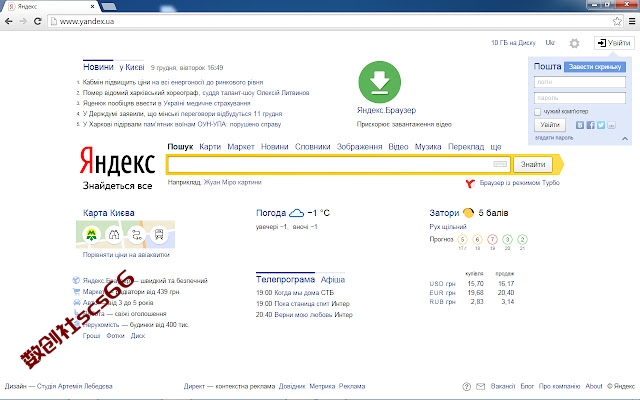Click the Facebook social login icon
Viewport: 640px width, 400px height.
[590, 125]
